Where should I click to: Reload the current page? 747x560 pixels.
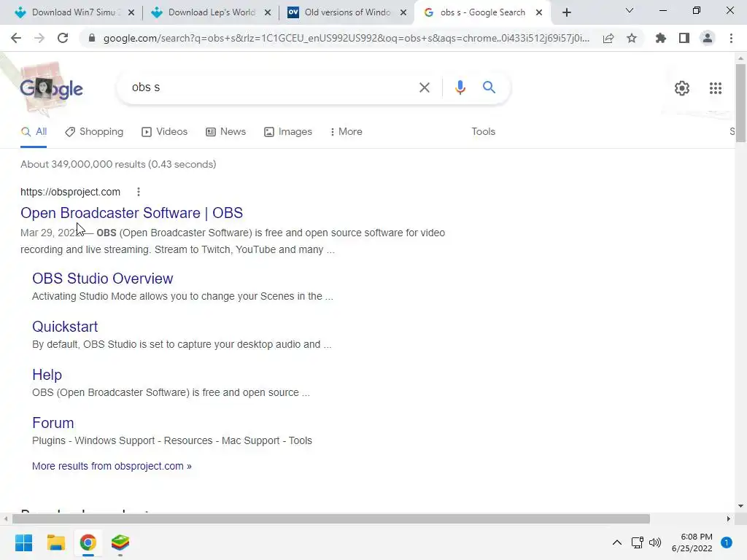tap(63, 38)
